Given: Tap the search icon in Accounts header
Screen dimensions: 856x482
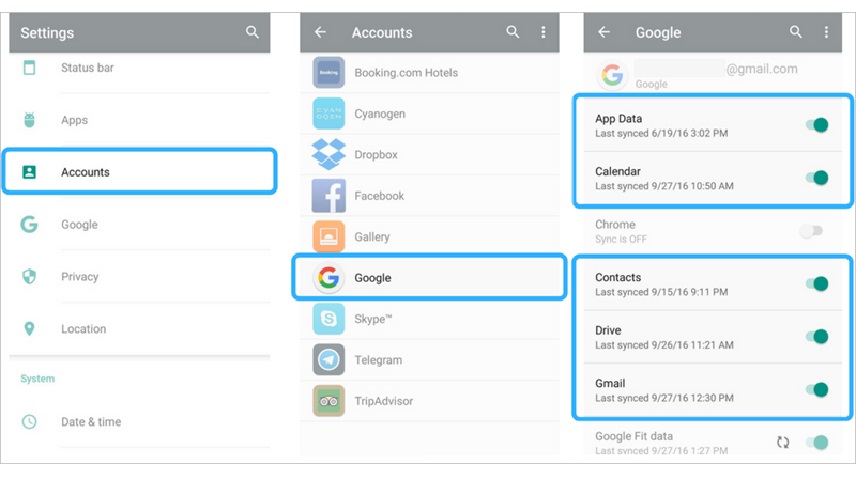Looking at the screenshot, I should pyautogui.click(x=513, y=32).
